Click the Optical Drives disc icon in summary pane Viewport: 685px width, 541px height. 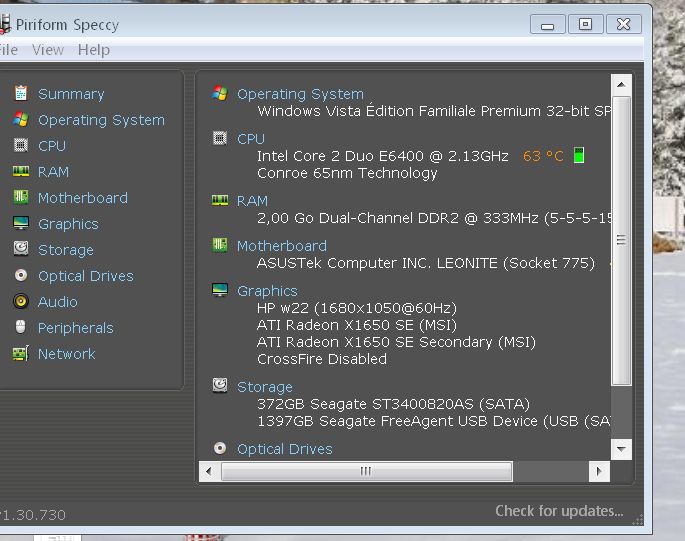click(220, 448)
